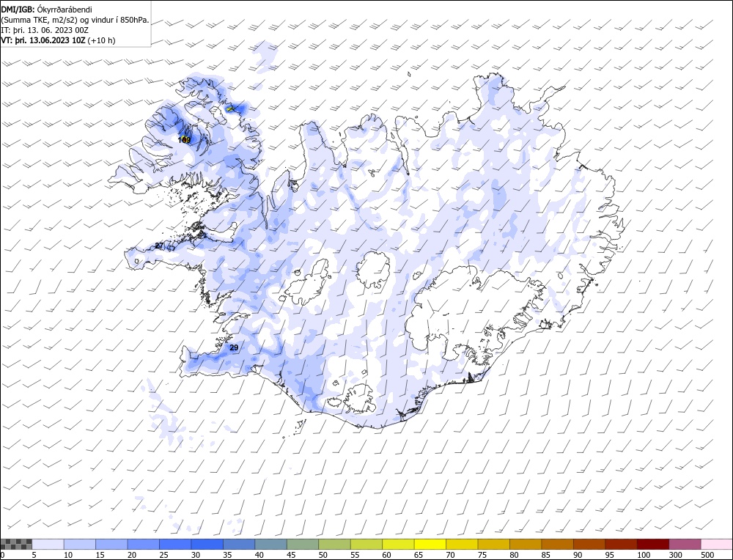Click the legend swatch between 15 and 20
Viewport: 733px width, 560px height.
click(111, 544)
